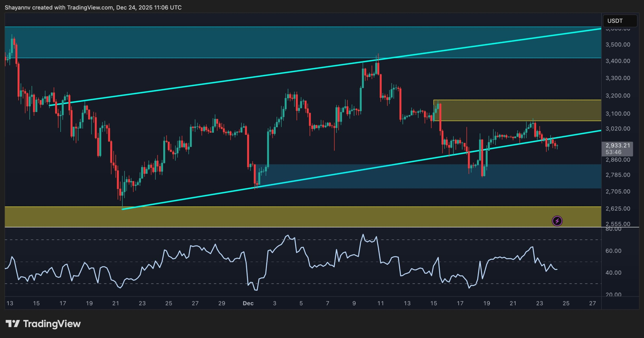The height and width of the screenshot is (338, 644).
Task: Select the upper teal resistance zone rectangle
Action: (176, 42)
